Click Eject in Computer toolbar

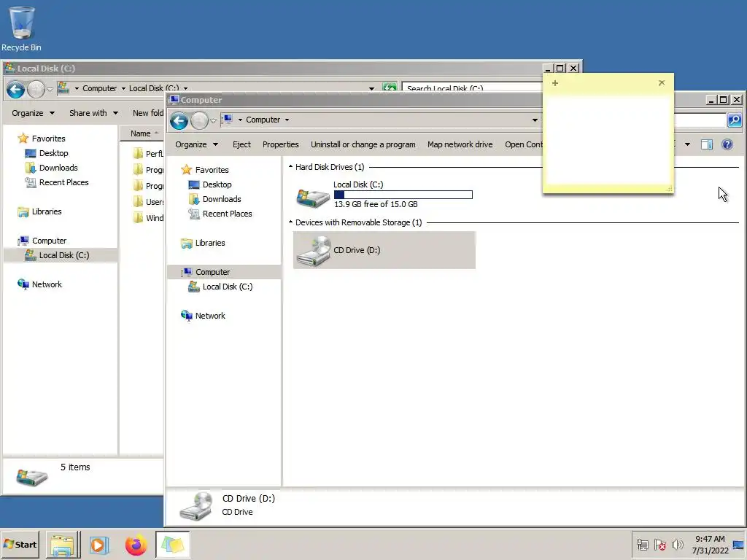click(241, 144)
